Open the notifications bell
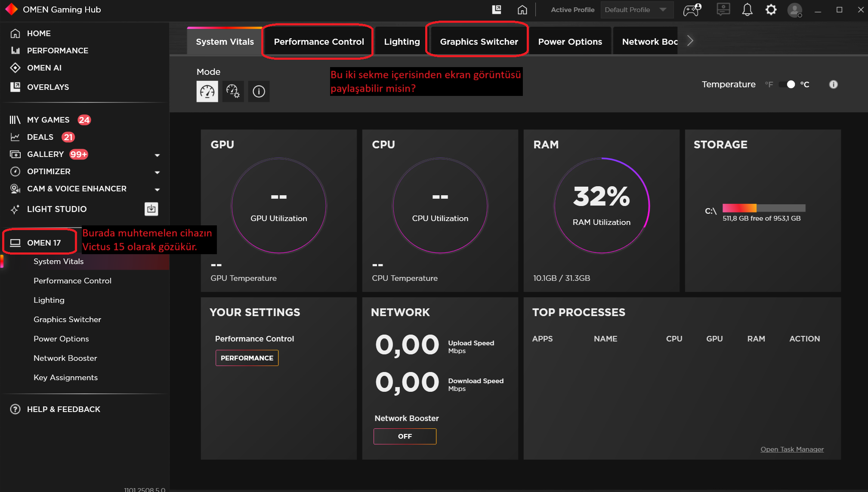Image resolution: width=868 pixels, height=492 pixels. click(747, 9)
